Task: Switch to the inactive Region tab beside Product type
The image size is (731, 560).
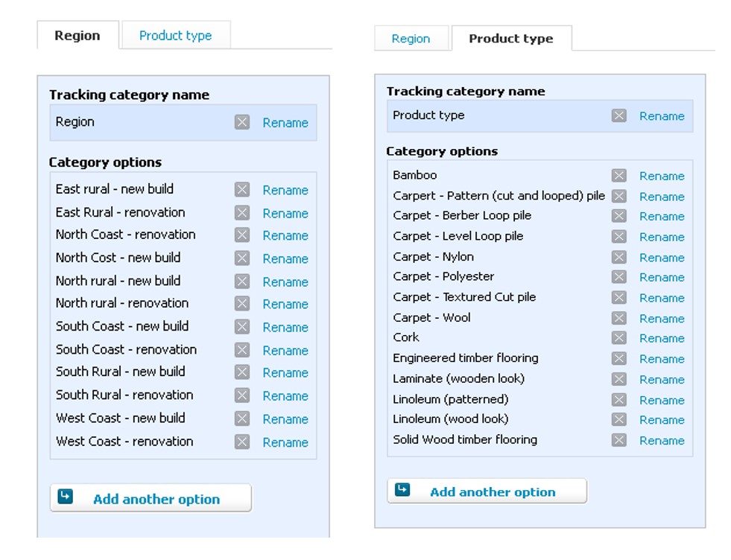Action: click(411, 39)
